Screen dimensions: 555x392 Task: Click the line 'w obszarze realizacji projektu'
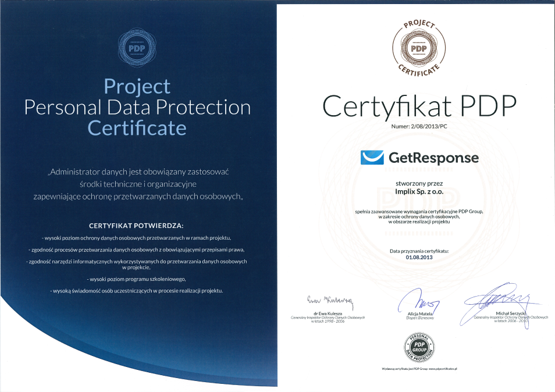click(x=419, y=222)
